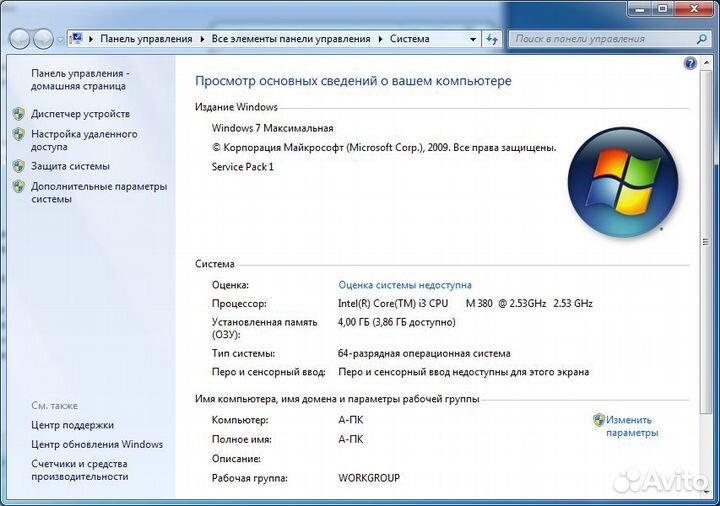Screen dimensions: 720x506
Task: Close the System window
Action: tap(694, 8)
